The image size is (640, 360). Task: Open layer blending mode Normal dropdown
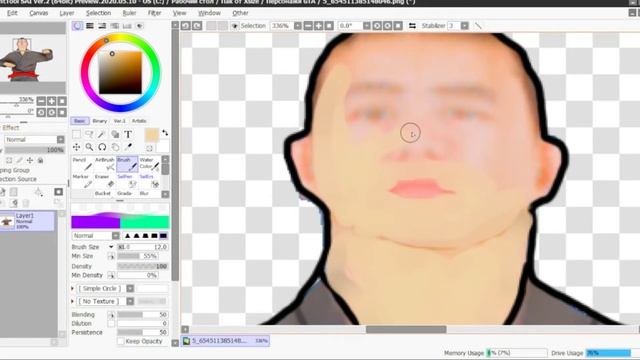(60, 140)
